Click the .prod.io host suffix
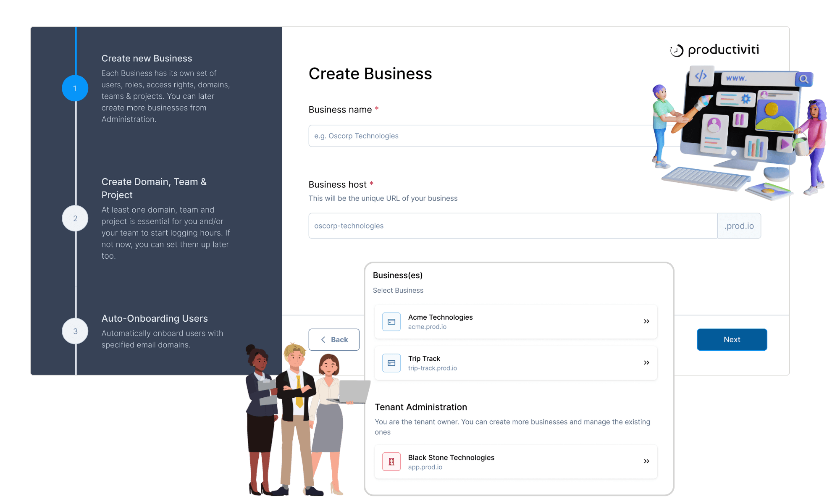840x504 pixels. [x=739, y=226]
